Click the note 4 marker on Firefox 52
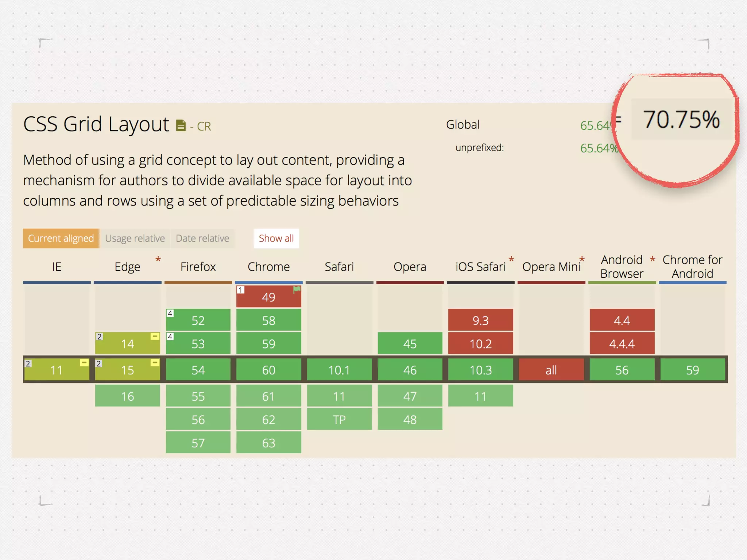Image resolution: width=747 pixels, height=560 pixels. coord(170,313)
